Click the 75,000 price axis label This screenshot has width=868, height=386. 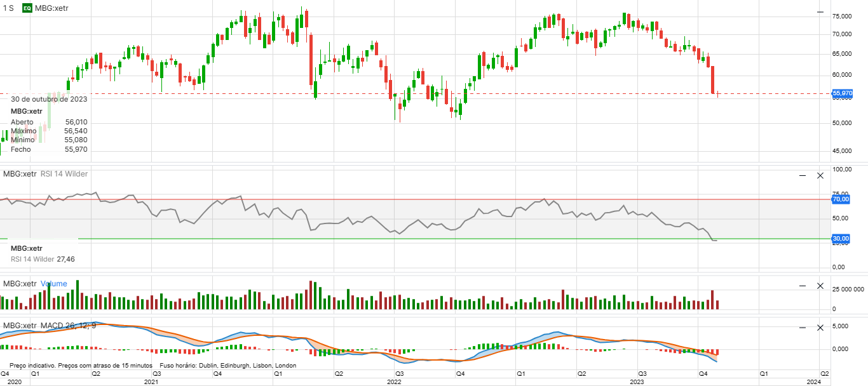pyautogui.click(x=842, y=17)
